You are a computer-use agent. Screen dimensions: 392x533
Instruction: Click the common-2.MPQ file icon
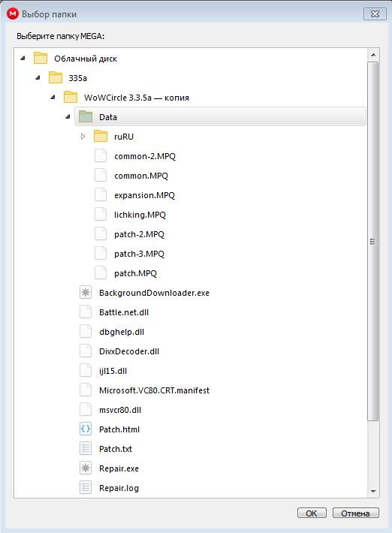[101, 155]
